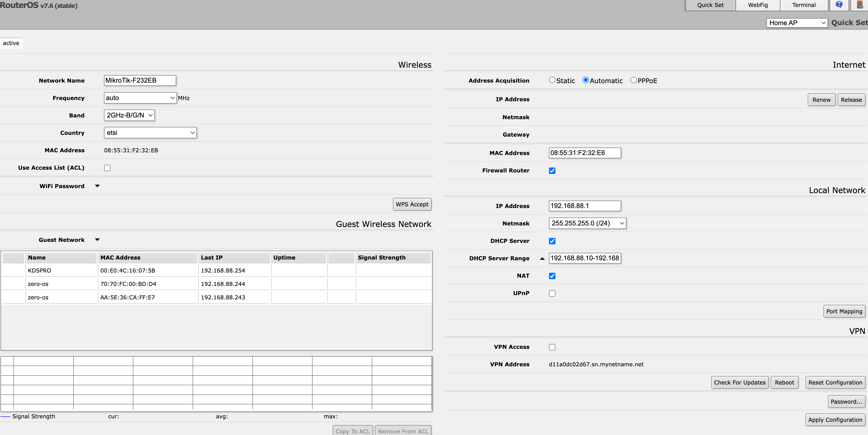Screen dimensions: 868x435
Task: Open the Frequency auto dropdown
Action: coord(140,98)
